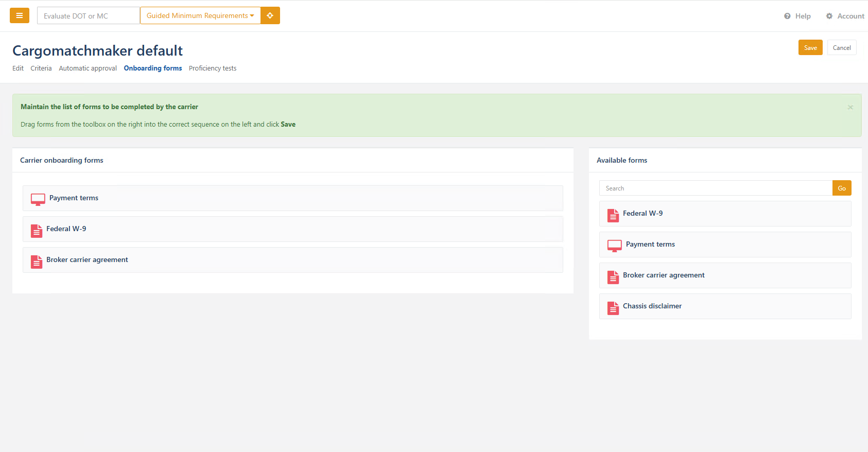Open the Guided Minimum Requirements dropdown
This screenshot has height=452, width=868.
(x=200, y=15)
